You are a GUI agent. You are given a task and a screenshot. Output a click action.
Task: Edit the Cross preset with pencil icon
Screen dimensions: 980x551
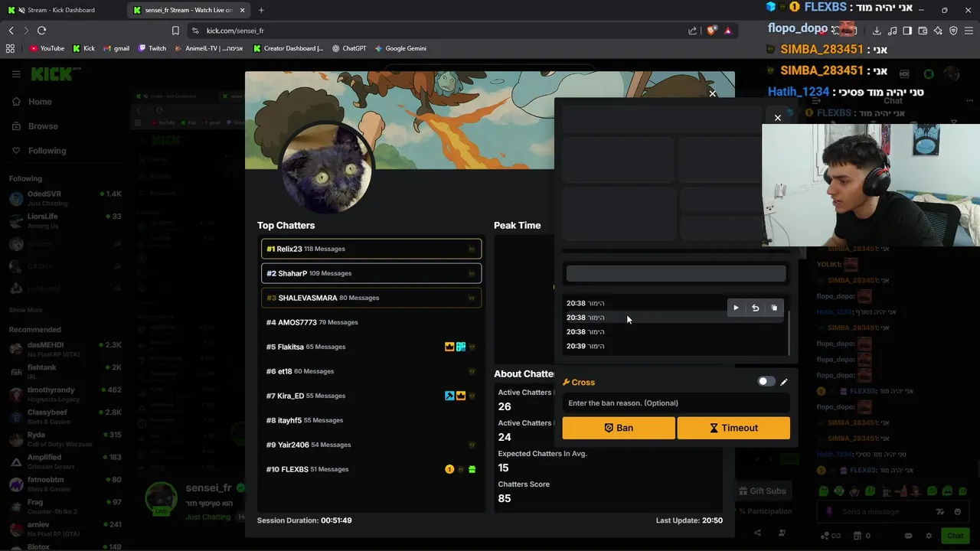click(x=784, y=382)
